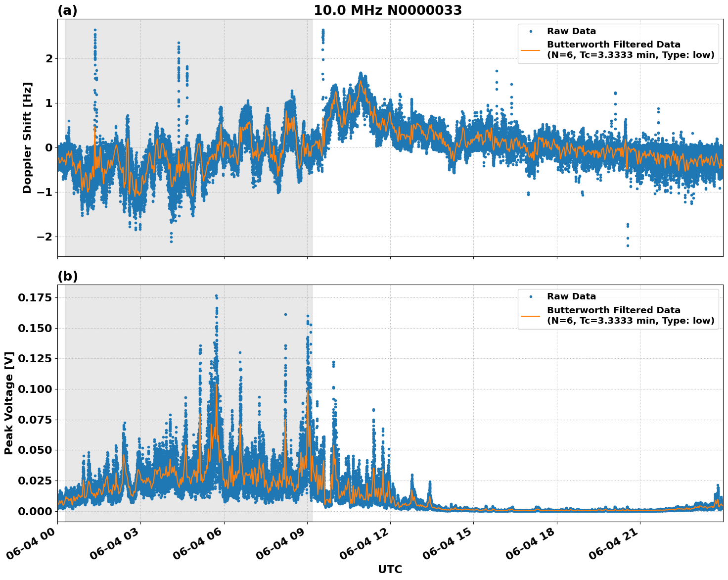Click the subplot label (a)
Screen dimensions: 728x580
click(68, 8)
